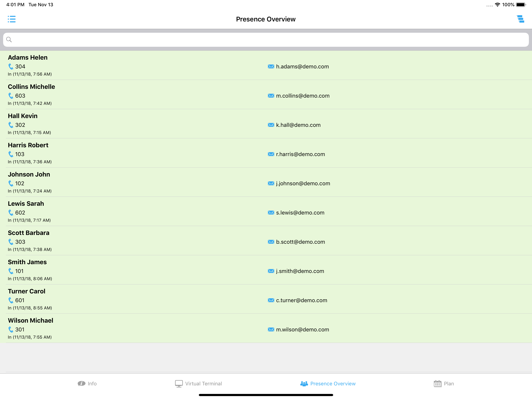Click mail icon beside j.johnson@demo.com

[271, 183]
